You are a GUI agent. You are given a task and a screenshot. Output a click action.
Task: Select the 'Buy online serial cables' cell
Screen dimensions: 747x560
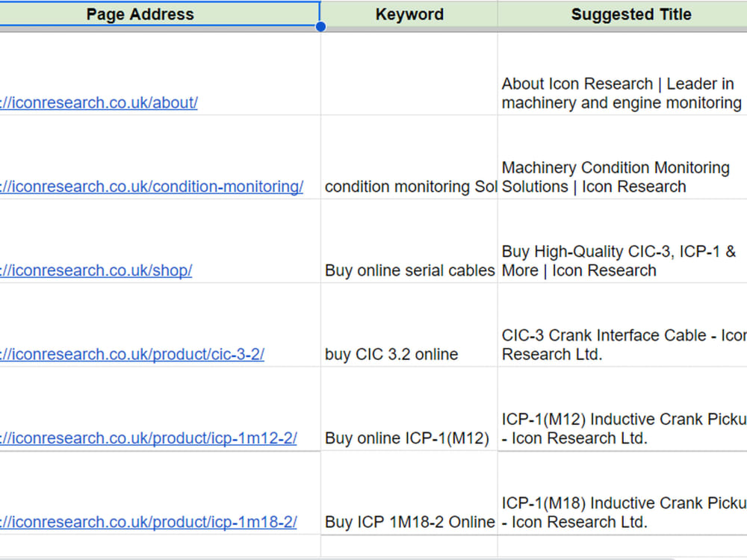[409, 241]
